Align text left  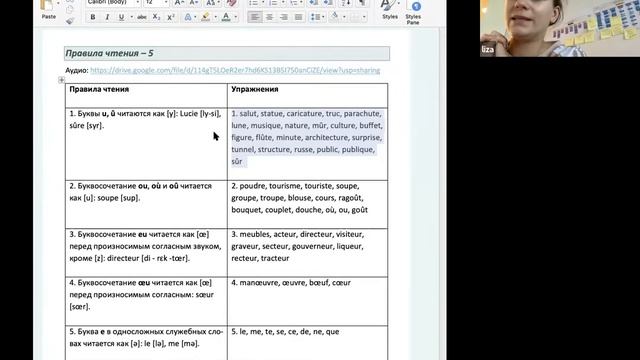pyautogui.click(x=255, y=17)
